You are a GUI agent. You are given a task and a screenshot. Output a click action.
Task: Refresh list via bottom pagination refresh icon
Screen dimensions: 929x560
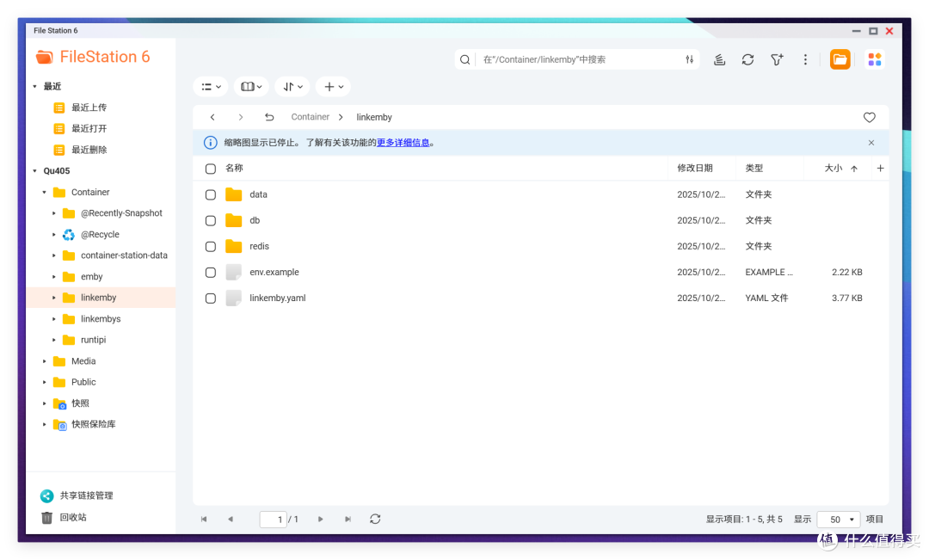point(375,519)
